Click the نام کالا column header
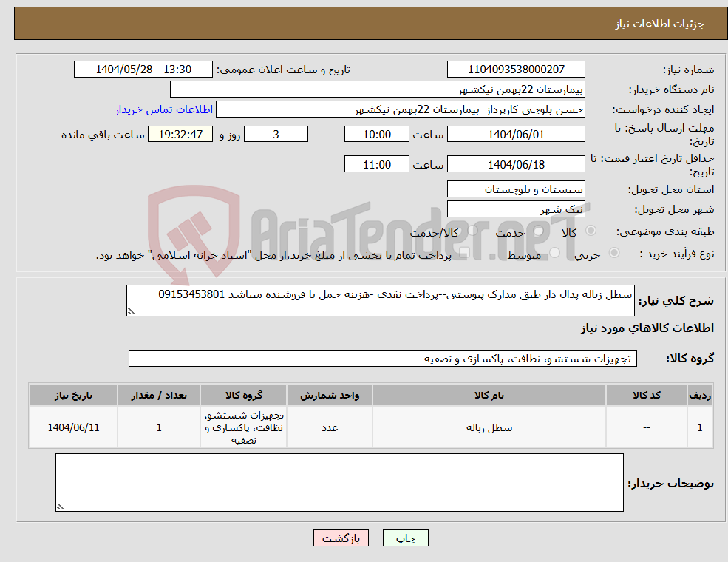The image size is (728, 562). (x=489, y=396)
